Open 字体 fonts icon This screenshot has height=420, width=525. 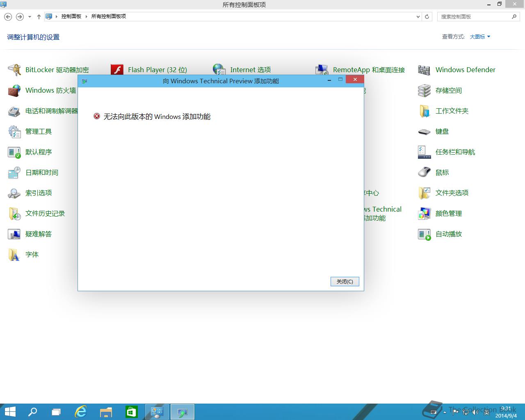click(14, 254)
